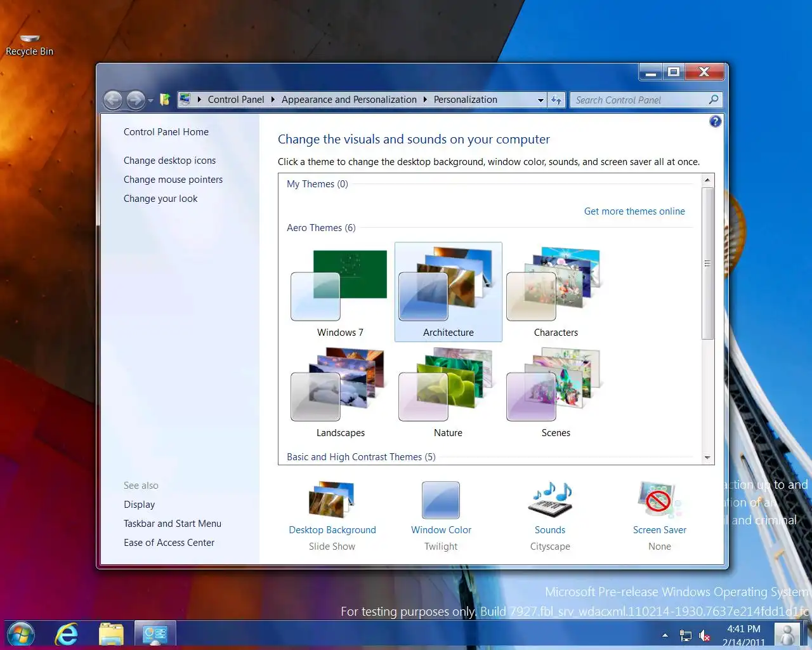Open Control Panel Home link
This screenshot has height=650, width=812.
click(166, 132)
